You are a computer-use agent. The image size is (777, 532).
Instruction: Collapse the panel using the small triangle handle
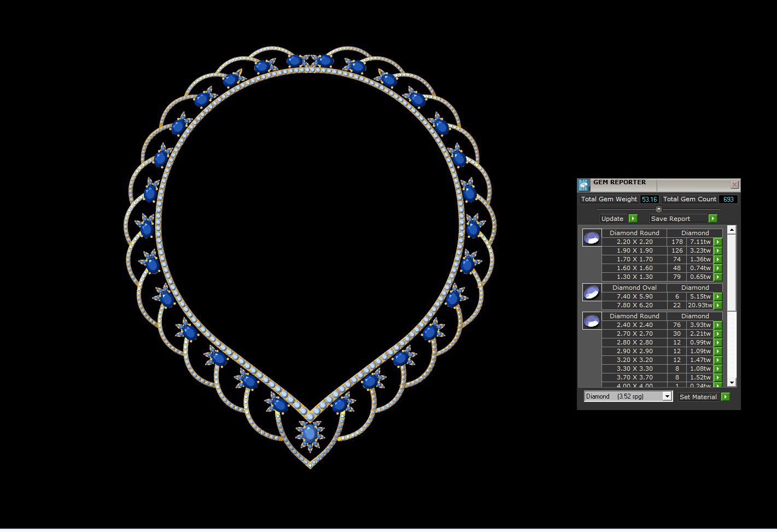(x=658, y=209)
